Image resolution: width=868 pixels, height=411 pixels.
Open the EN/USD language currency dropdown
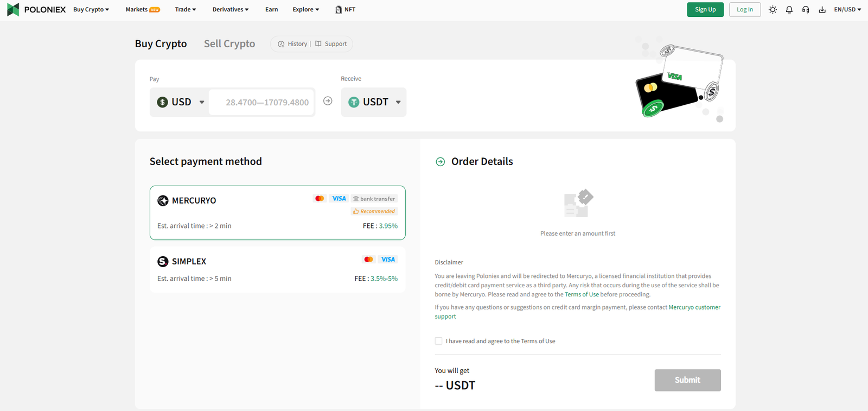(x=847, y=10)
